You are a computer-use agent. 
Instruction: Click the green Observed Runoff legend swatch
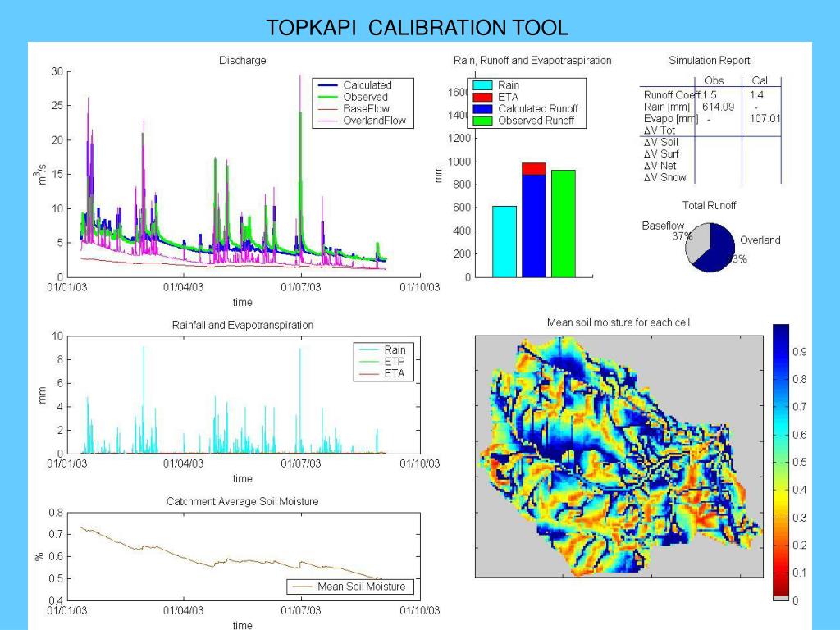[x=482, y=121]
